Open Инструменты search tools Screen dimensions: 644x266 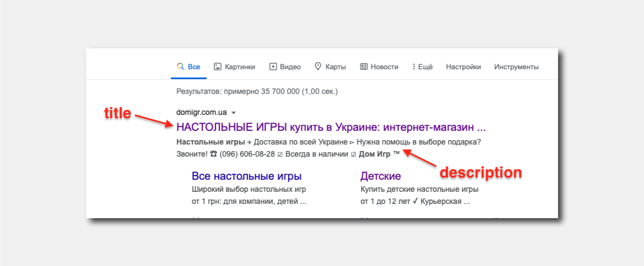coord(516,66)
